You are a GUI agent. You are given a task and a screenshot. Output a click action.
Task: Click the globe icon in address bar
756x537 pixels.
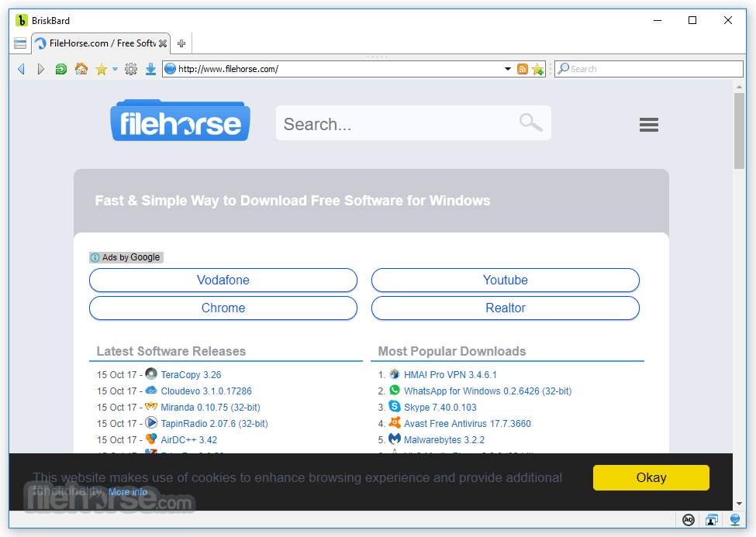(170, 69)
